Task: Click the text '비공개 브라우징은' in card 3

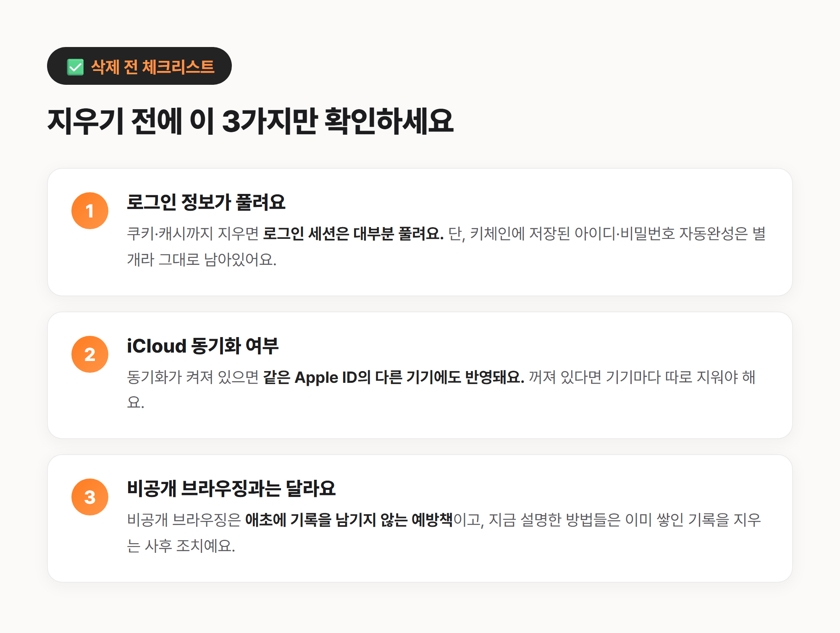Action: click(184, 520)
